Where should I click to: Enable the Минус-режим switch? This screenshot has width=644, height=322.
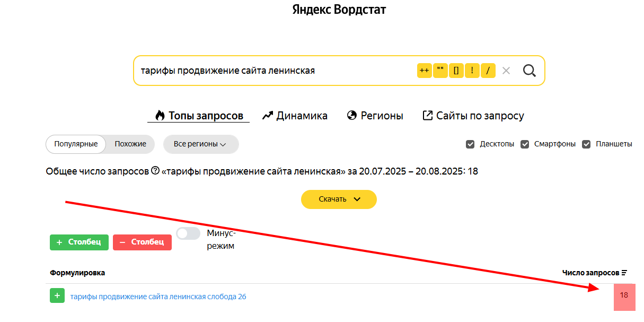[188, 233]
